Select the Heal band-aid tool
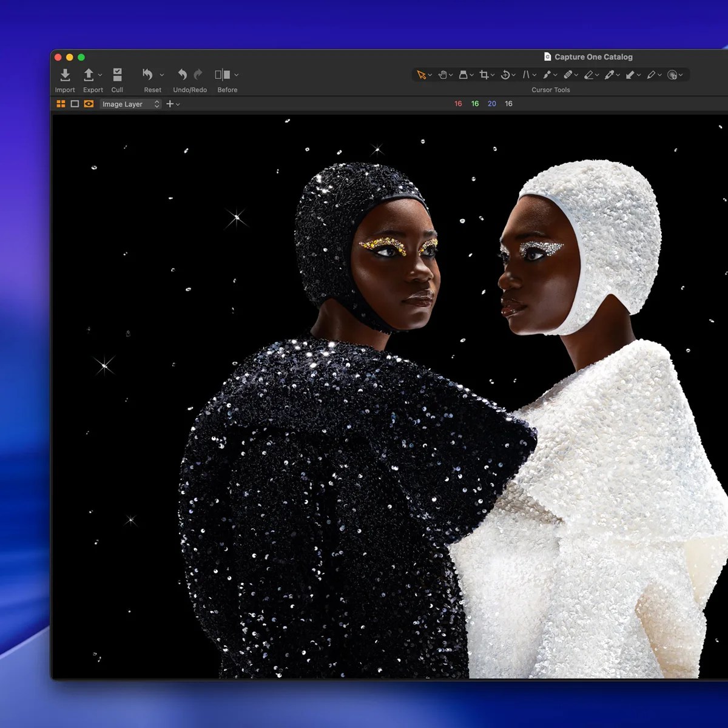This screenshot has height=728, width=728. pos(568,75)
